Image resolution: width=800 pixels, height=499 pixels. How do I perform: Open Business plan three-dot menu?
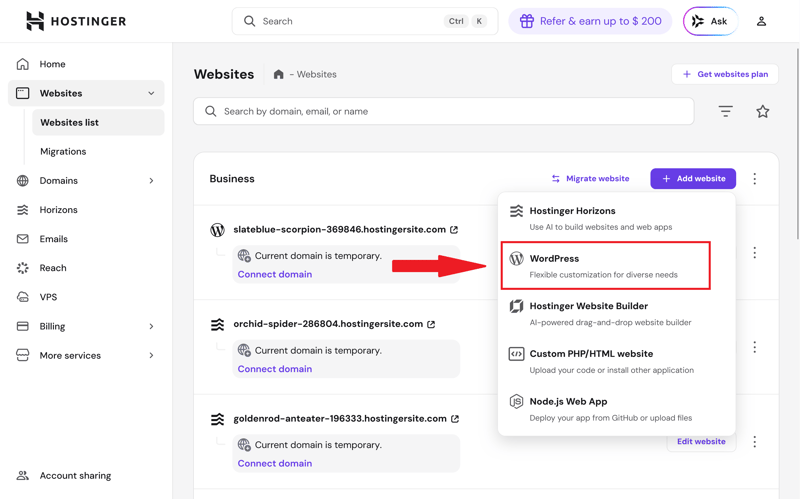point(755,179)
